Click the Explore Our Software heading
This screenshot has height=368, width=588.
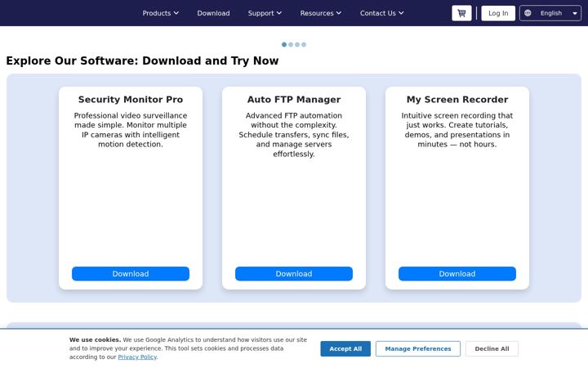142,61
